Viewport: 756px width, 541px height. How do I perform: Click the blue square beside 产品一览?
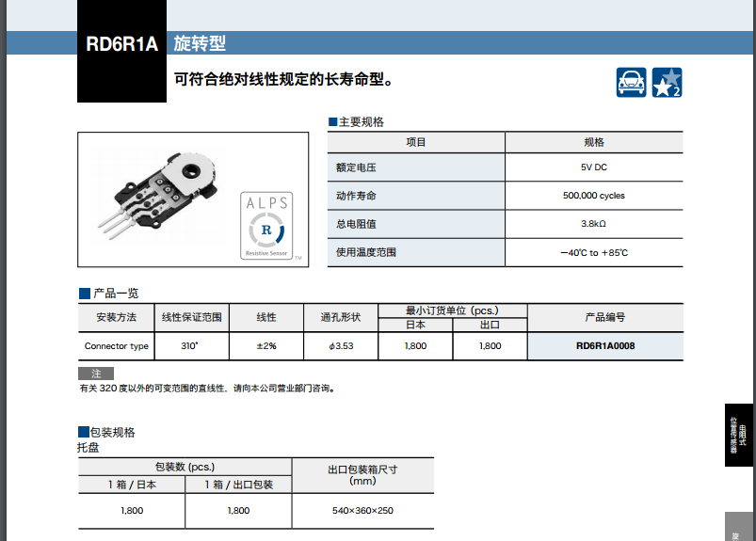(x=83, y=294)
